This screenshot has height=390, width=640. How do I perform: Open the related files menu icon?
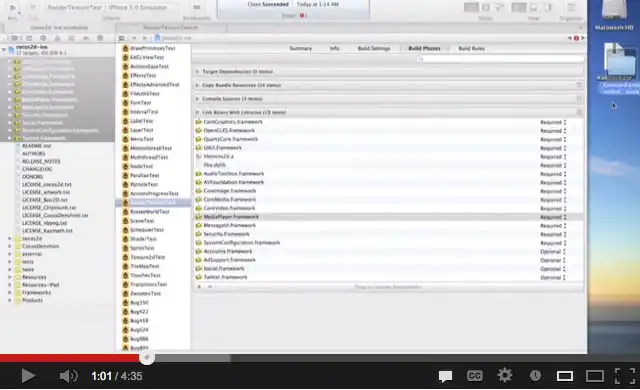pos(121,38)
